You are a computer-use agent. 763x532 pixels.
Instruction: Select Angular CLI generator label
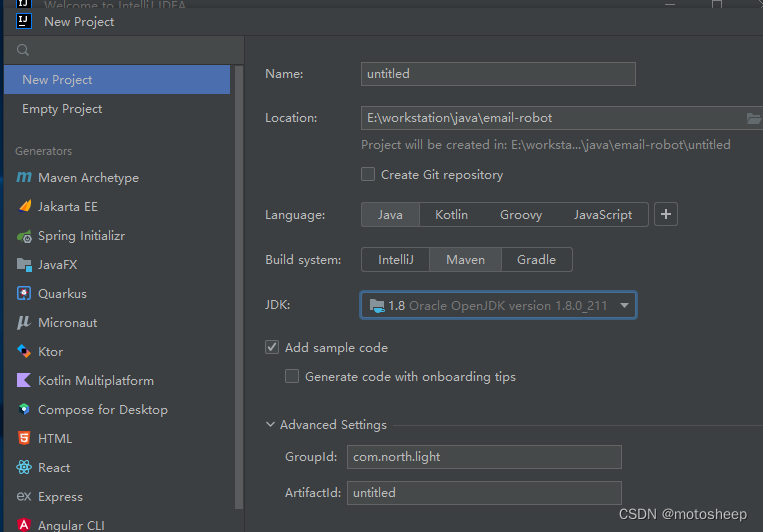point(71,525)
